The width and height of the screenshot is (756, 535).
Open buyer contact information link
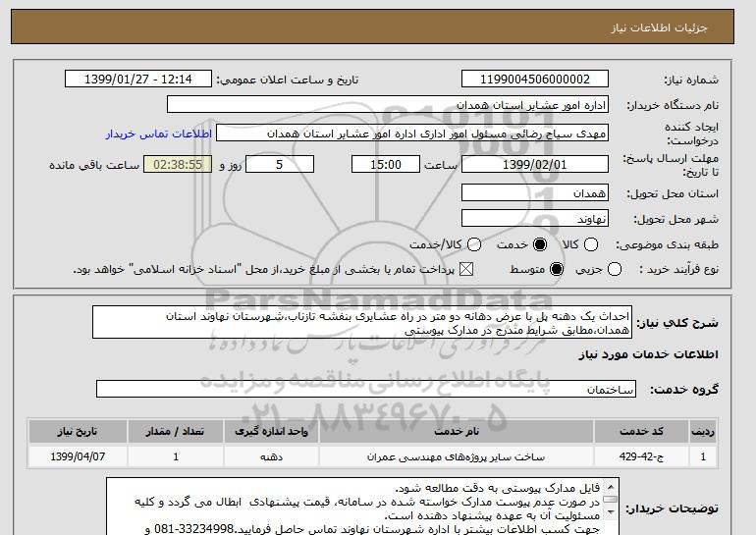click(159, 134)
